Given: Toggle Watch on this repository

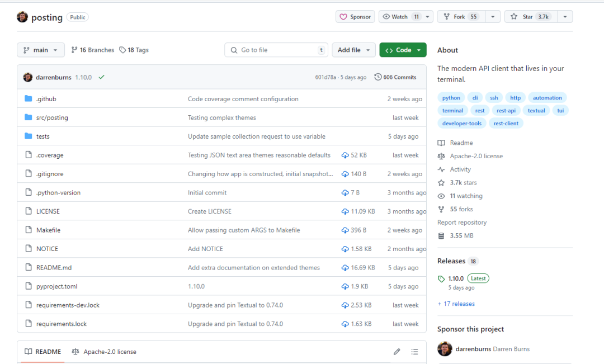Looking at the screenshot, I should pyautogui.click(x=400, y=17).
